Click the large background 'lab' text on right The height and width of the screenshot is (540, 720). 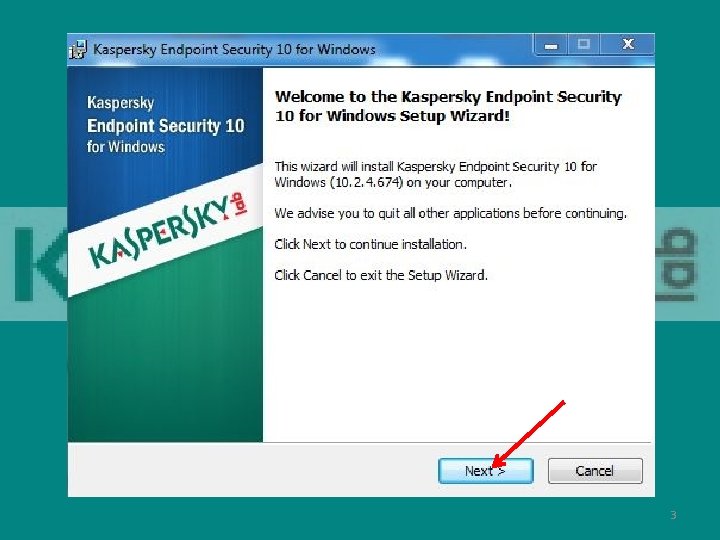click(x=675, y=265)
